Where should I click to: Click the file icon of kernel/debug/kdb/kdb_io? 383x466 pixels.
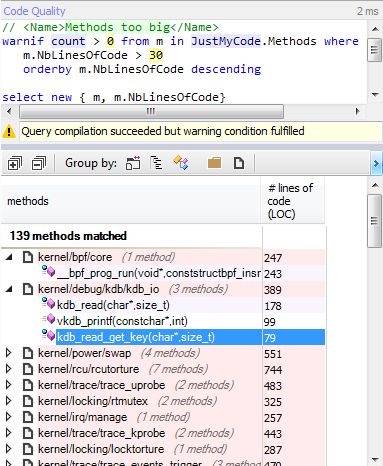pos(28,289)
